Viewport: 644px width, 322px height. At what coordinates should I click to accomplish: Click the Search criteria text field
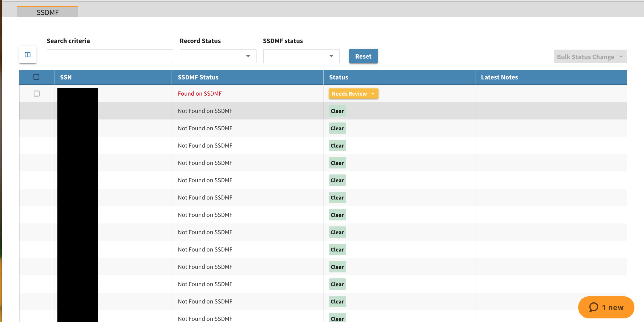110,56
